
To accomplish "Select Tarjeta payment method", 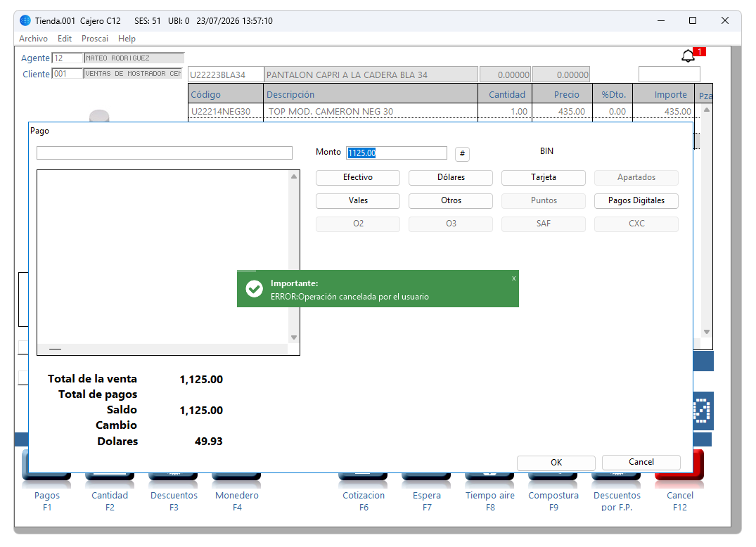I will [x=544, y=177].
